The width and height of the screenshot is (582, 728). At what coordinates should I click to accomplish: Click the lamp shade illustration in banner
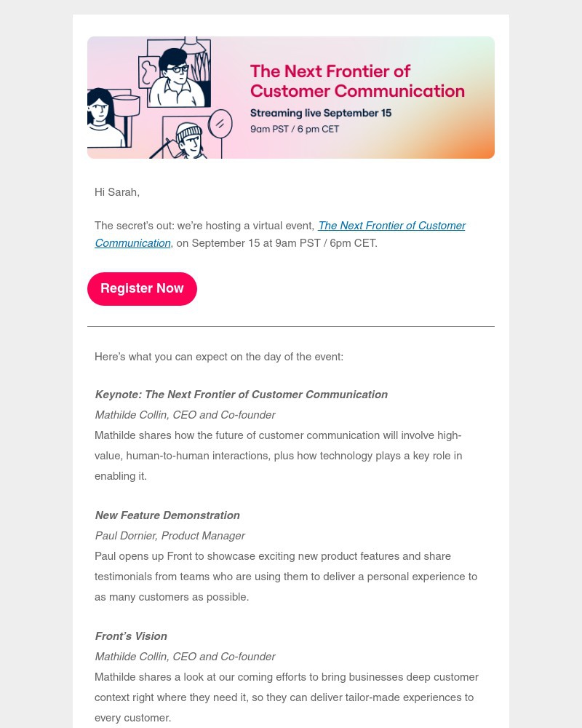tap(126, 106)
